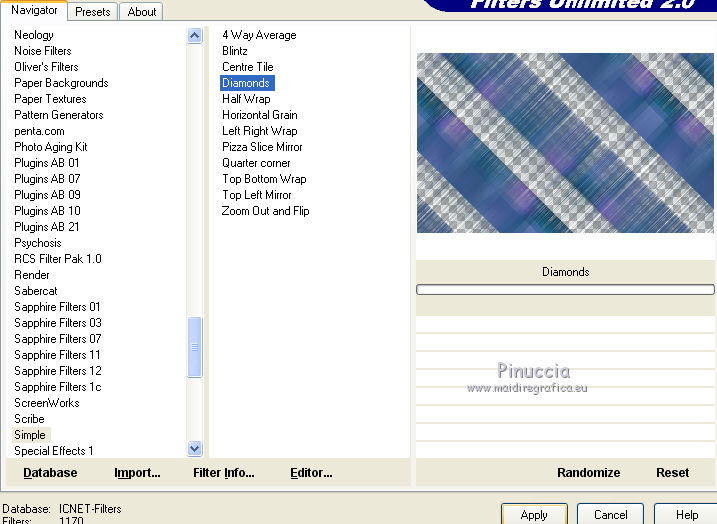Select RCS Filter Pak 1.0 category
The image size is (717, 524).
point(58,259)
